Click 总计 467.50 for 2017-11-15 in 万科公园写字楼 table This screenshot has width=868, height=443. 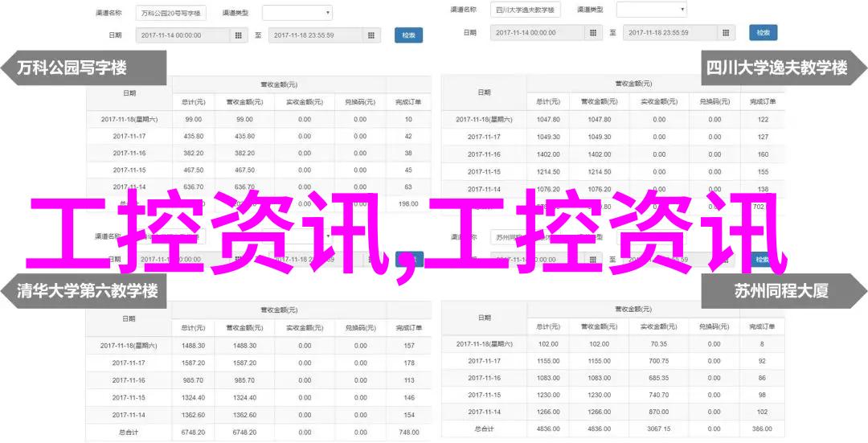coord(193,170)
